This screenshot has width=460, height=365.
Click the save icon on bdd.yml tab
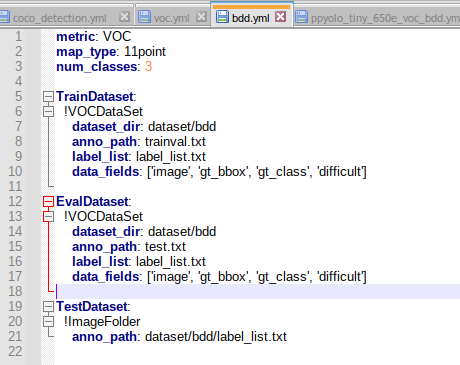222,17
